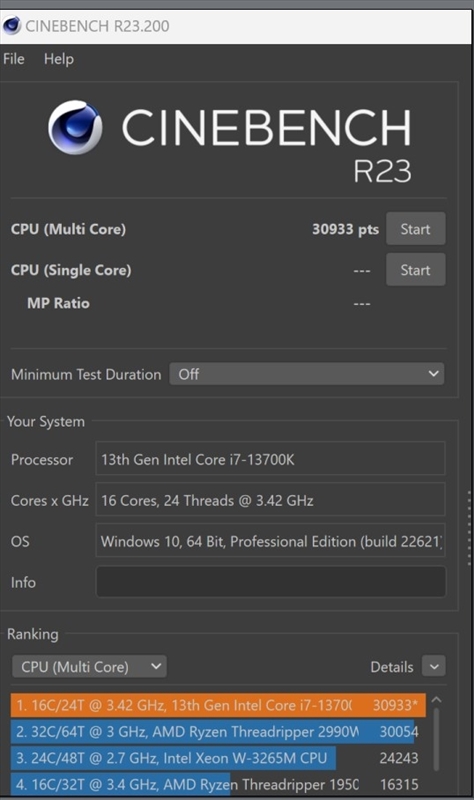The image size is (474, 800).
Task: Start the CPU Multi Core test
Action: pyautogui.click(x=415, y=229)
